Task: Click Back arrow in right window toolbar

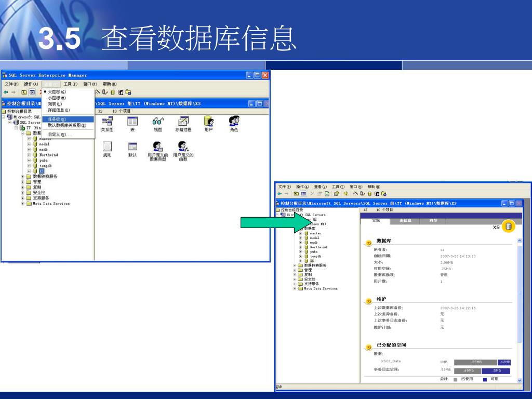Action: click(280, 194)
